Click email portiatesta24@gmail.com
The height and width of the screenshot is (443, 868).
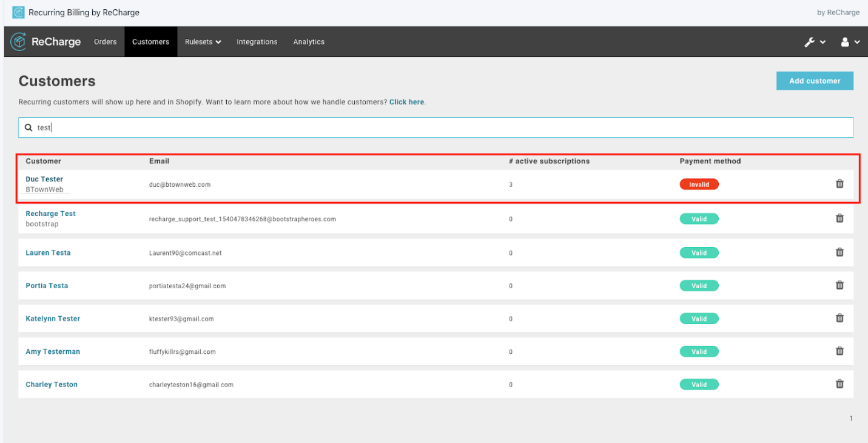(187, 285)
